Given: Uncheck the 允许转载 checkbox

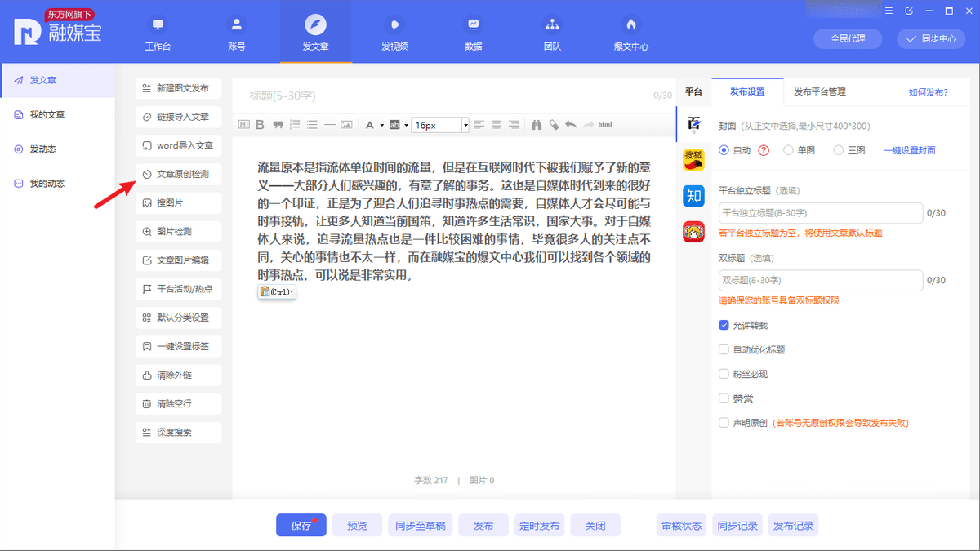Looking at the screenshot, I should [x=723, y=324].
